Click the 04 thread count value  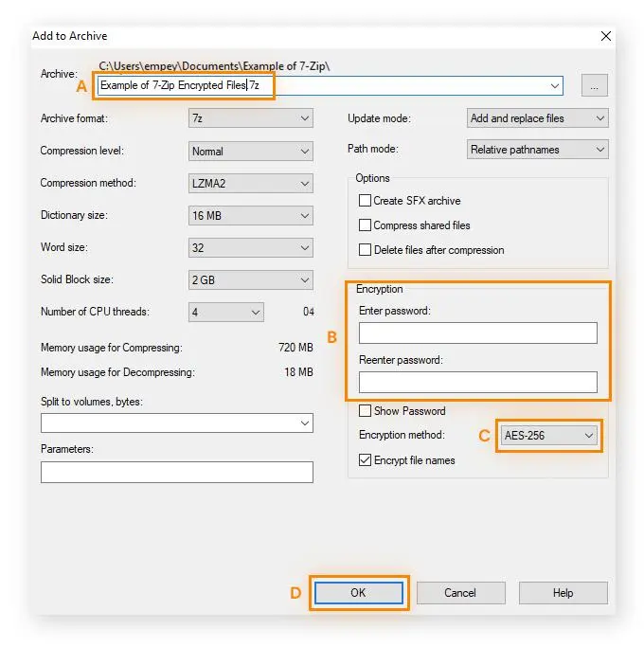click(309, 312)
